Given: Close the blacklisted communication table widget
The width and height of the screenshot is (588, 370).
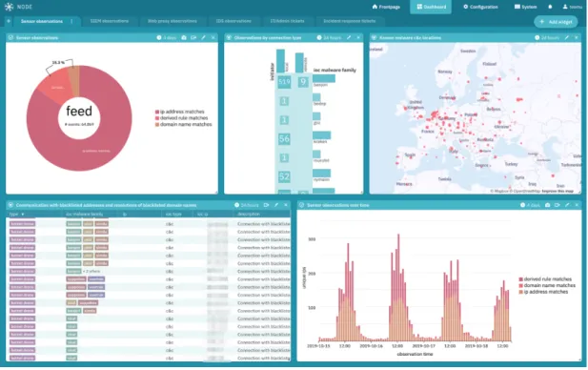Looking at the screenshot, I should tap(286, 205).
